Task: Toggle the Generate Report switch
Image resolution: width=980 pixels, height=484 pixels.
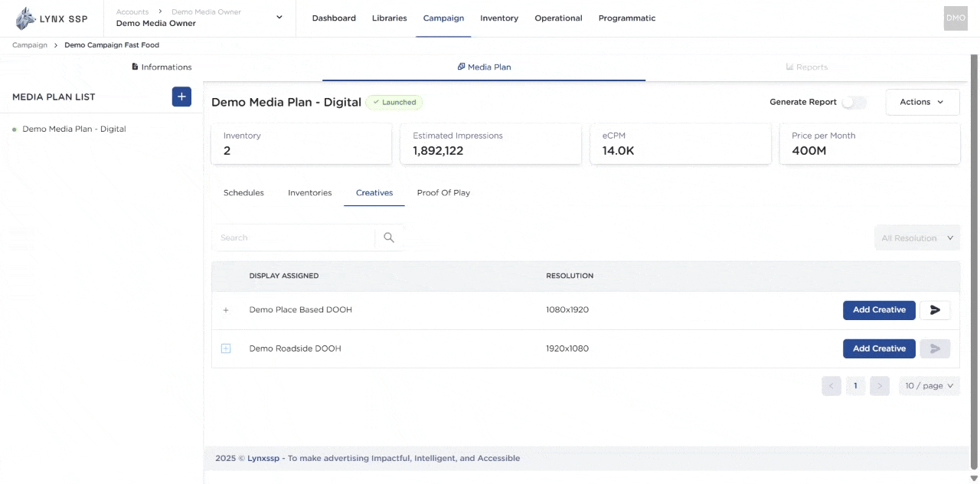Action: point(854,102)
